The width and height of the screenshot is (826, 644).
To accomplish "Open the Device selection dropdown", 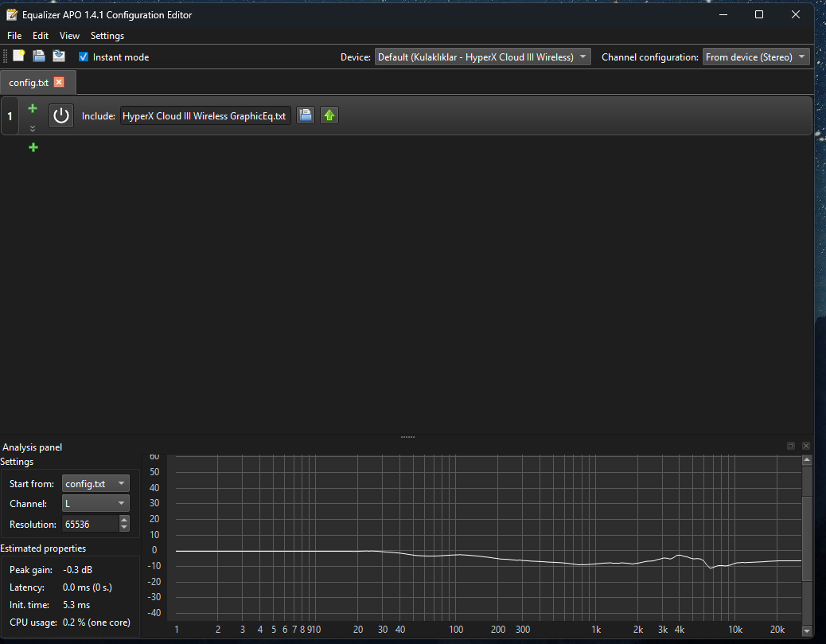I will (482, 57).
